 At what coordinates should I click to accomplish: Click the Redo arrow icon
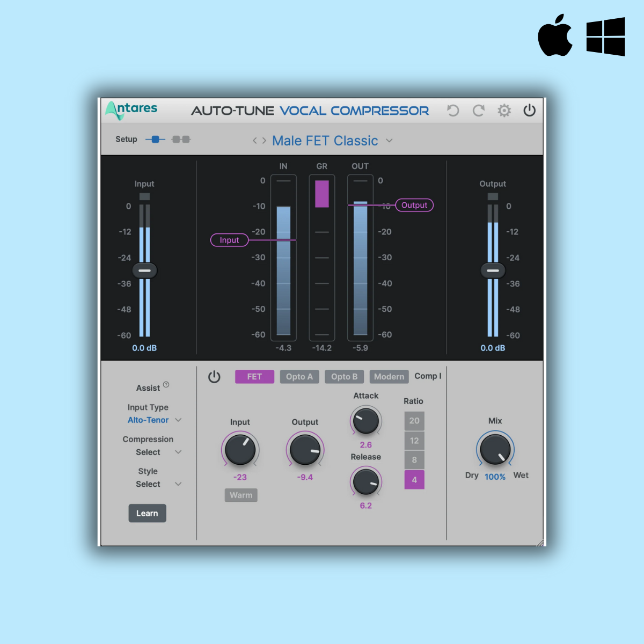[x=479, y=111]
